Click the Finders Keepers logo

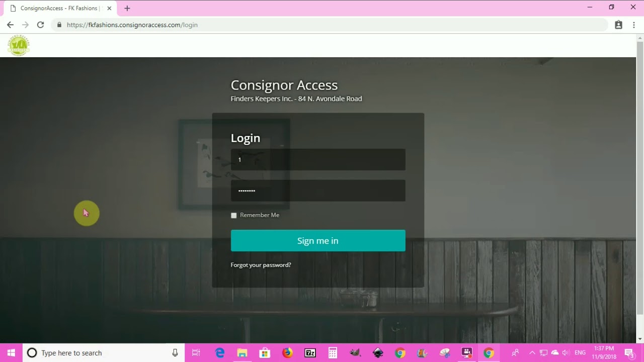coord(19,45)
